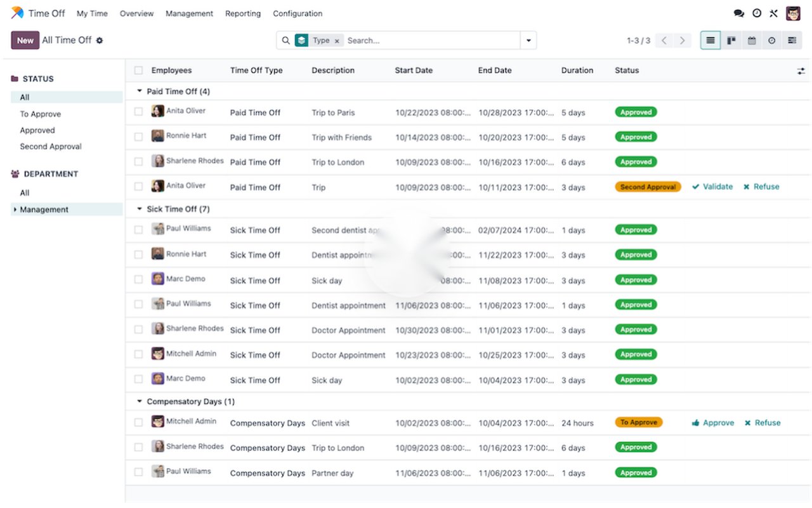
Task: Open the search options dropdown arrow
Action: 528,41
